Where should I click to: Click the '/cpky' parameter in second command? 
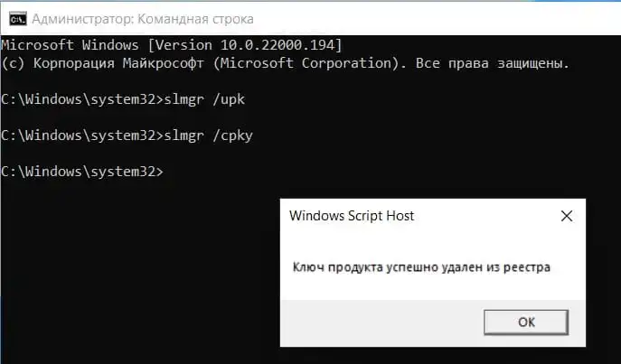233,135
